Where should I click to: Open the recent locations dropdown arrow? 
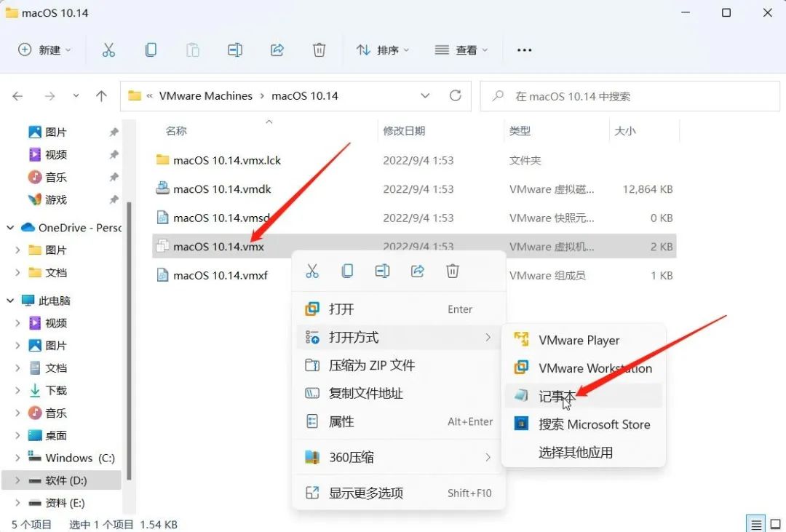[x=76, y=96]
